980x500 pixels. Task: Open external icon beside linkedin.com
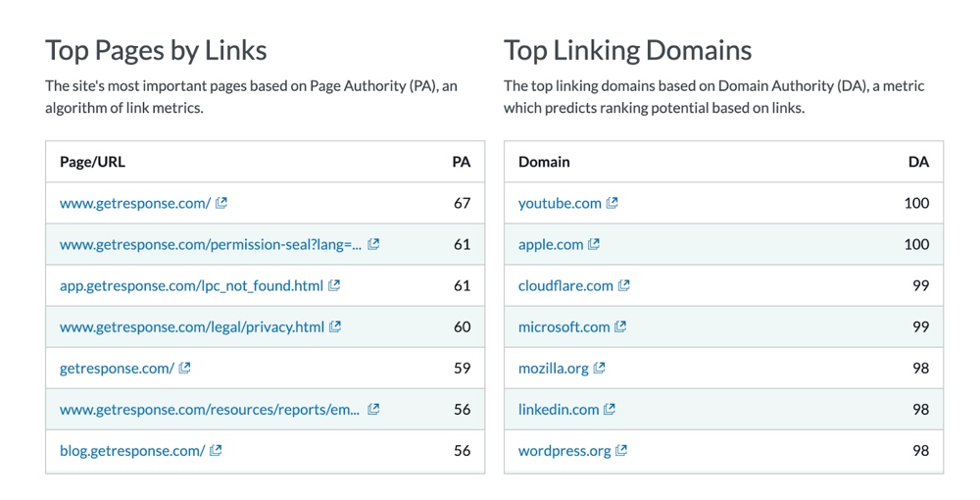tap(610, 409)
